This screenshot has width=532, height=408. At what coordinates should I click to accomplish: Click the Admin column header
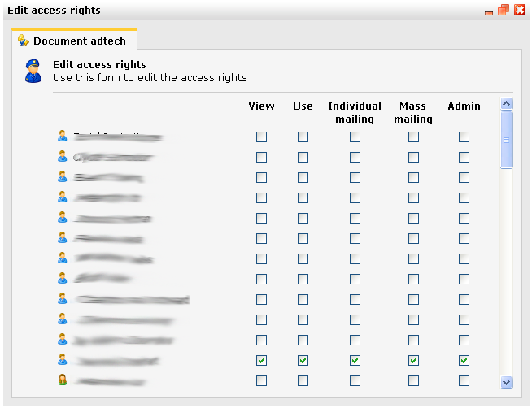[x=464, y=106]
